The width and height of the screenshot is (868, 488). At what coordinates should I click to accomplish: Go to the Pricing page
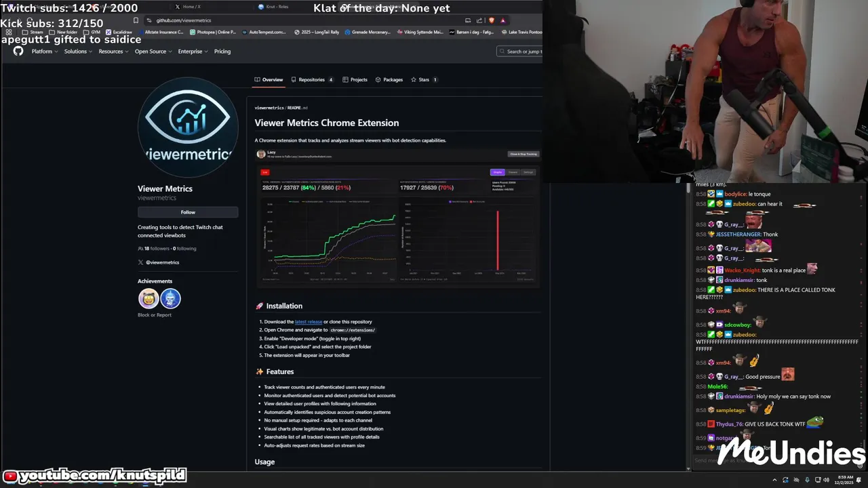(x=222, y=52)
